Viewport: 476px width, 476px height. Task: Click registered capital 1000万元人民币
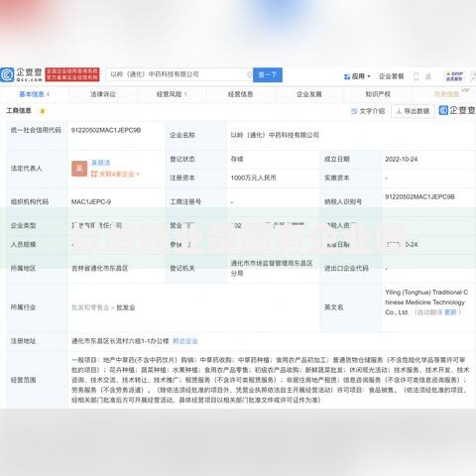point(253,178)
